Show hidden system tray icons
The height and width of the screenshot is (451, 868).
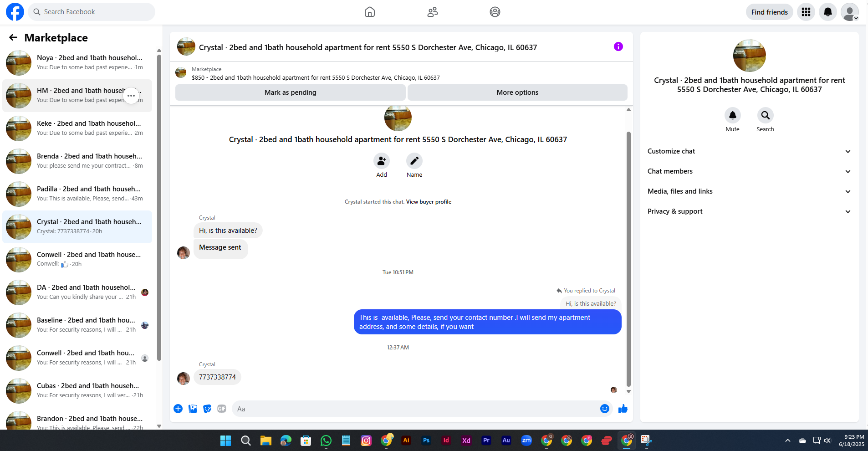point(788,441)
